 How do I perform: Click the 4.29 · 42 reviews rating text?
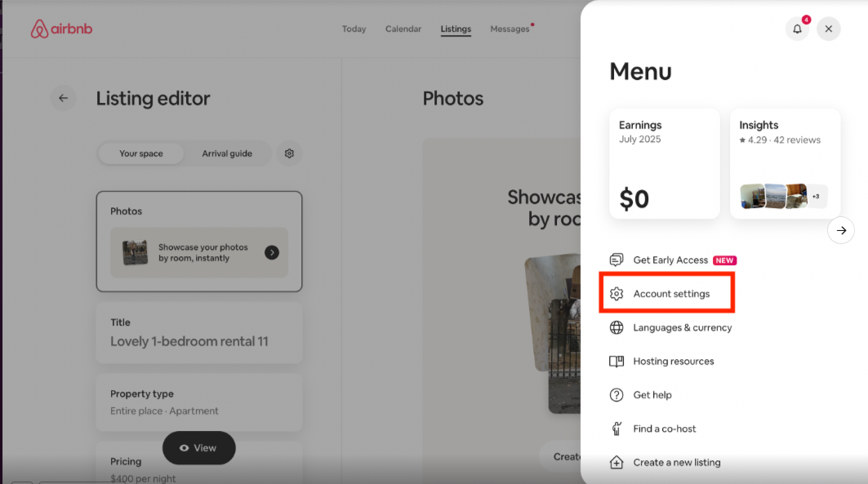[x=780, y=140]
